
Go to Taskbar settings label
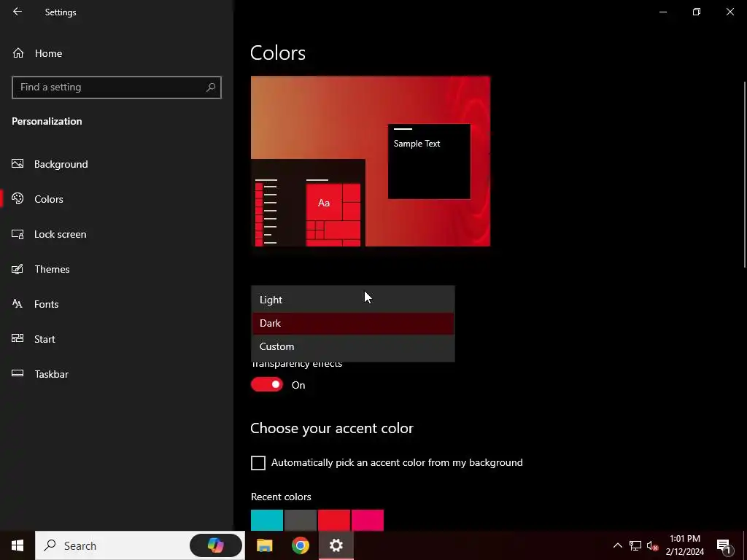tap(52, 374)
